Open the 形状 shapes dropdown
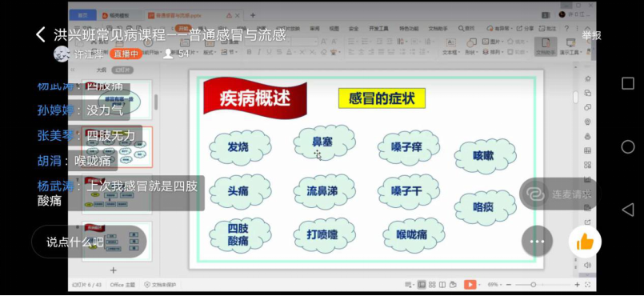The image size is (644, 296). [471, 46]
